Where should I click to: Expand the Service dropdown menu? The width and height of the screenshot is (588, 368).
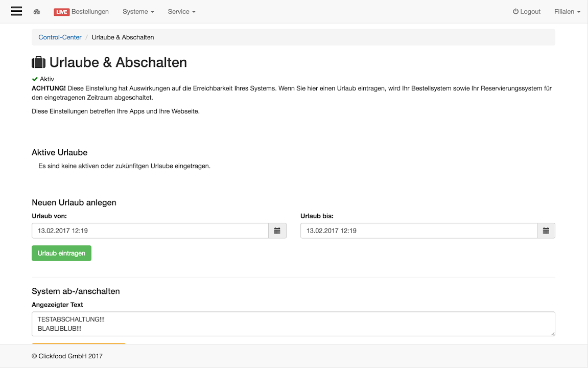181,12
